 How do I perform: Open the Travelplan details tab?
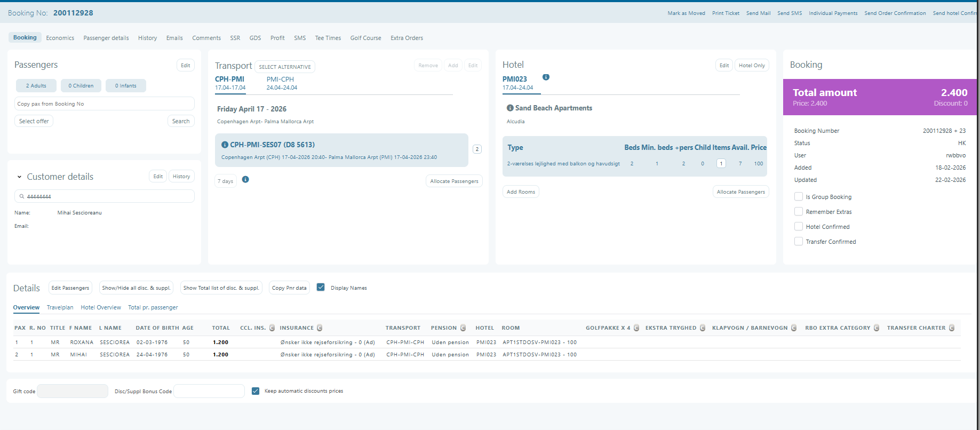[x=60, y=308]
